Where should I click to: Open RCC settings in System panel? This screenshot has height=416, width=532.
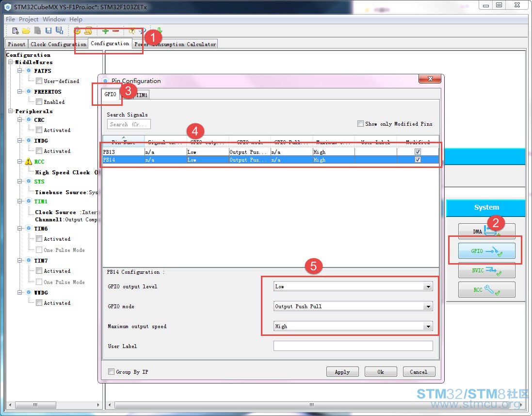point(486,290)
